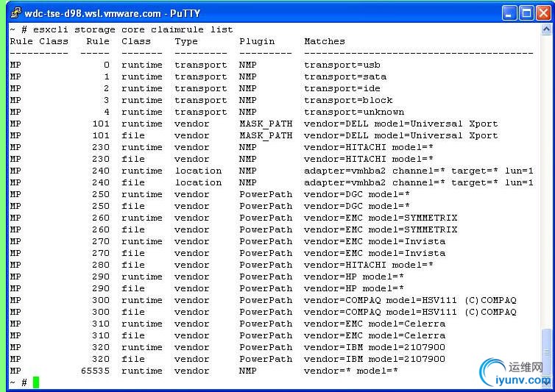555x392 pixels.
Task: Click "vendor=HP model=*" in the 290 runtime row
Action: pyautogui.click(x=354, y=277)
